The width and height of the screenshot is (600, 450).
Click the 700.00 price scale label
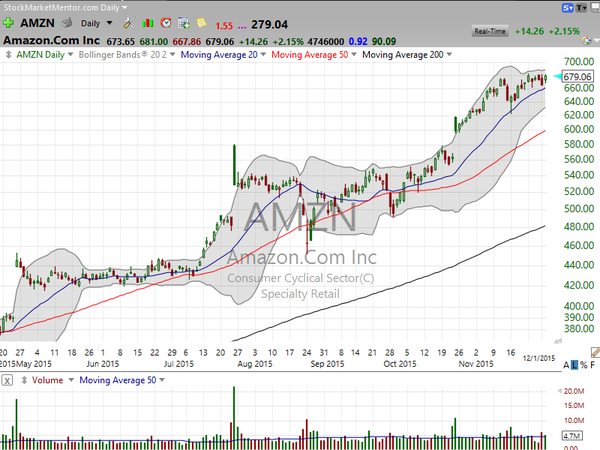(579, 62)
